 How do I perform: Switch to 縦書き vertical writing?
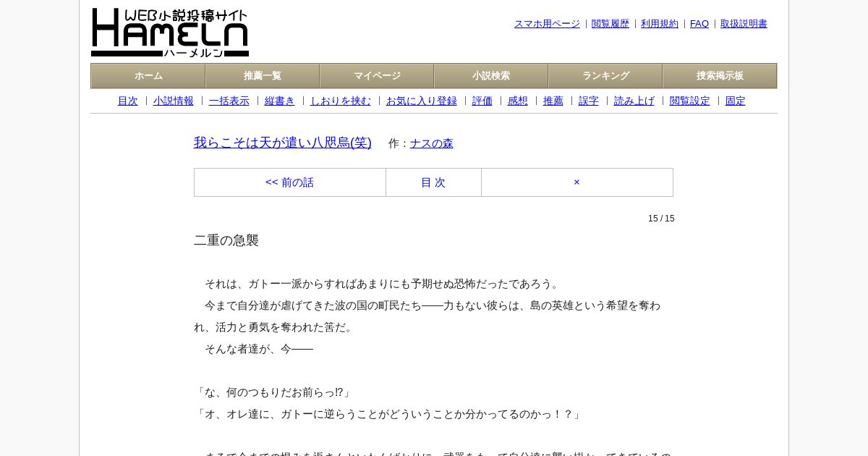coord(280,101)
